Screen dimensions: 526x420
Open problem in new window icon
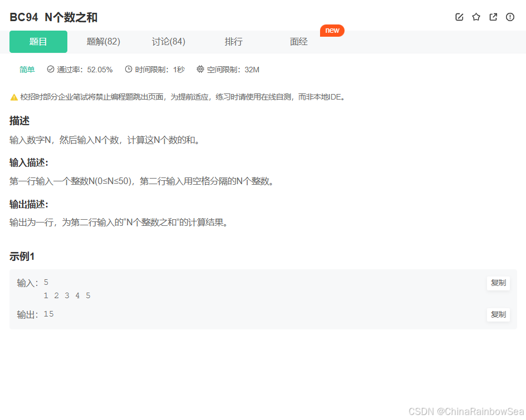(493, 17)
